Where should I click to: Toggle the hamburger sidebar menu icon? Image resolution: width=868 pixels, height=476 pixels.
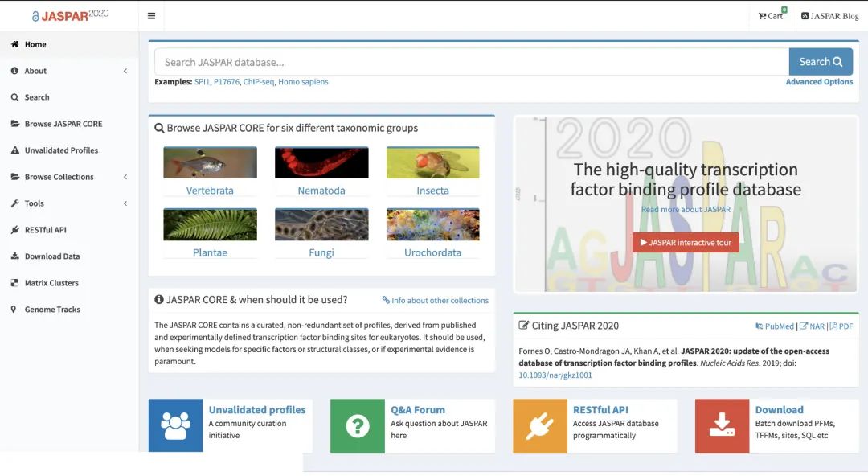(151, 16)
